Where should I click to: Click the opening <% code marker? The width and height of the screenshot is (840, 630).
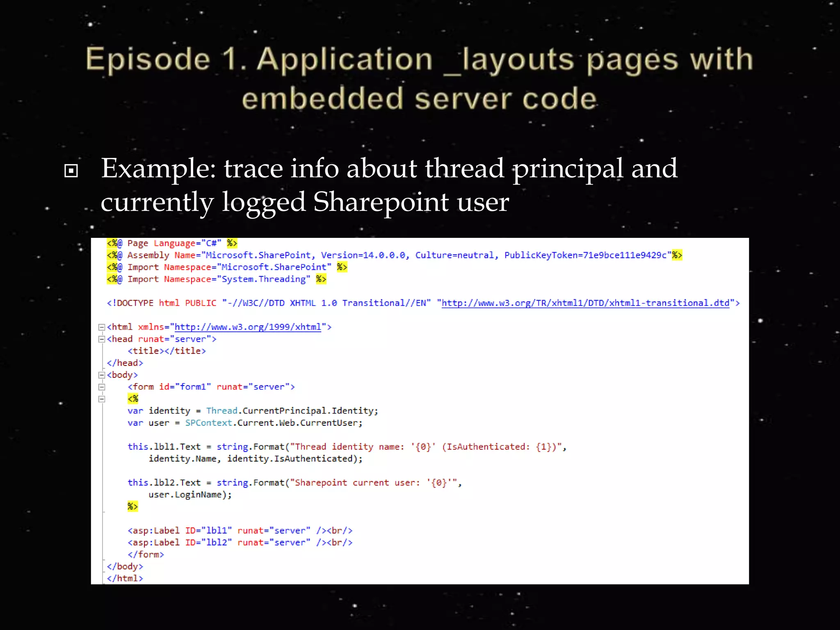pos(133,399)
